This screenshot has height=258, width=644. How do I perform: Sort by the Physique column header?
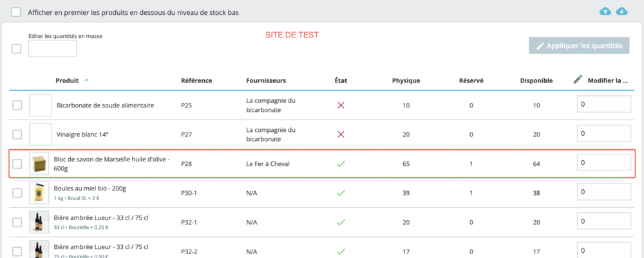(406, 80)
